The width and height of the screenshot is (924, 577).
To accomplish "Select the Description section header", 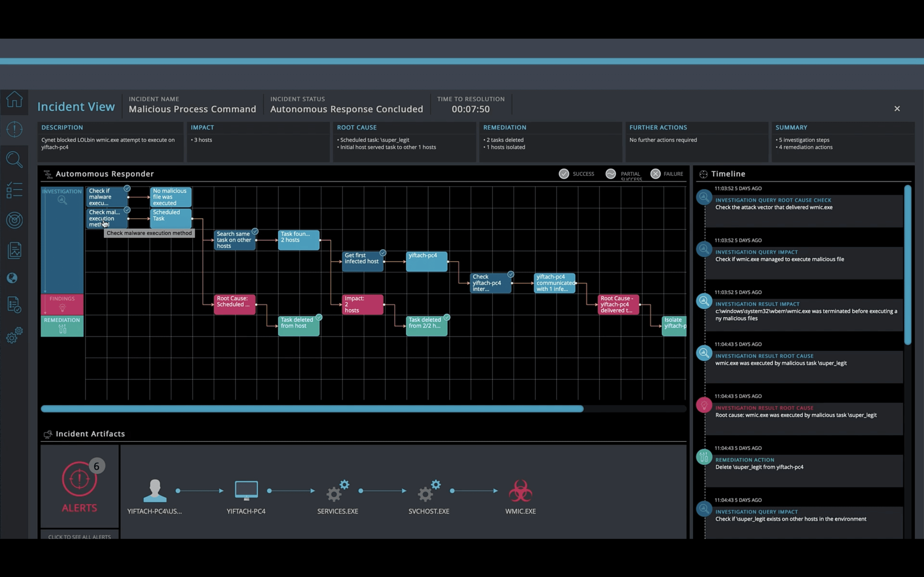I will click(x=62, y=127).
